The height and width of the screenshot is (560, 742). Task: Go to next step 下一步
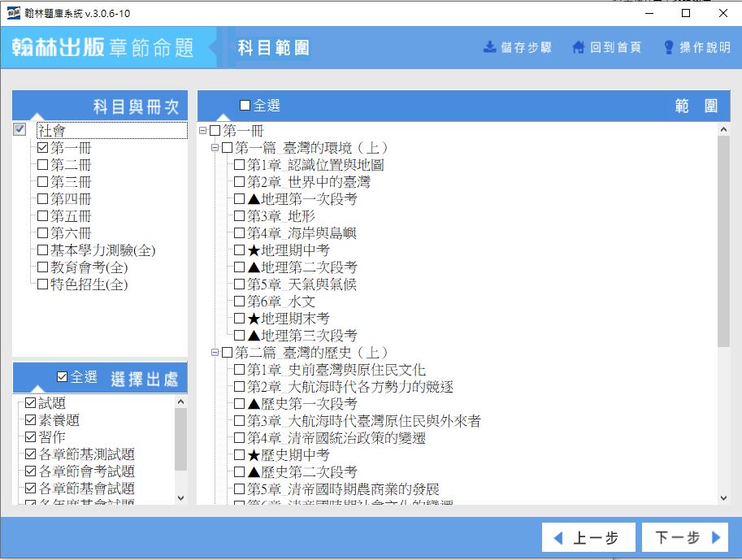(685, 537)
